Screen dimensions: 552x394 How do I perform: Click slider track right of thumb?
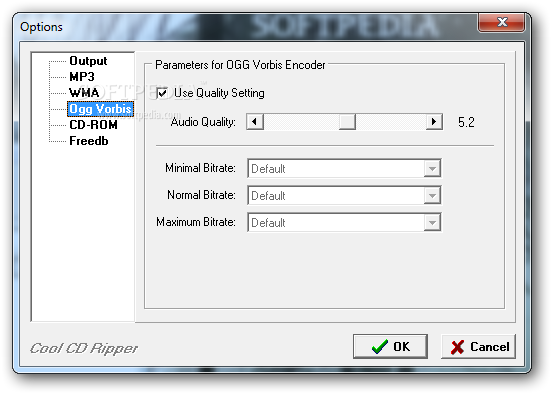(x=391, y=122)
